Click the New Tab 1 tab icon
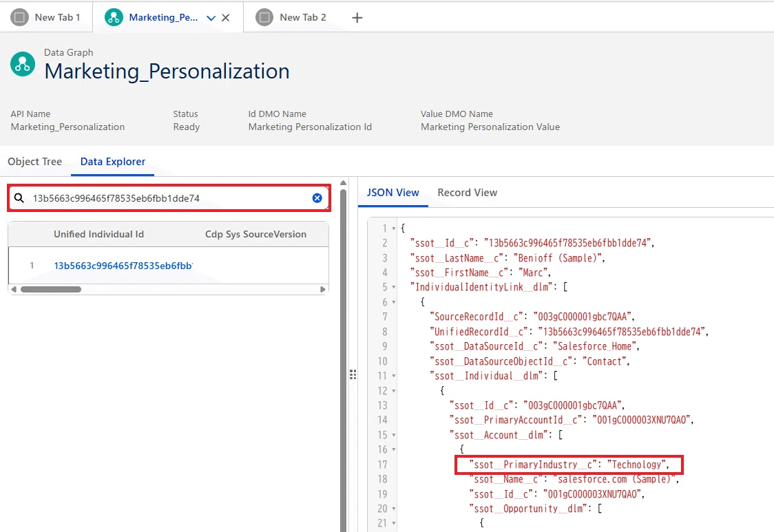 [x=20, y=17]
